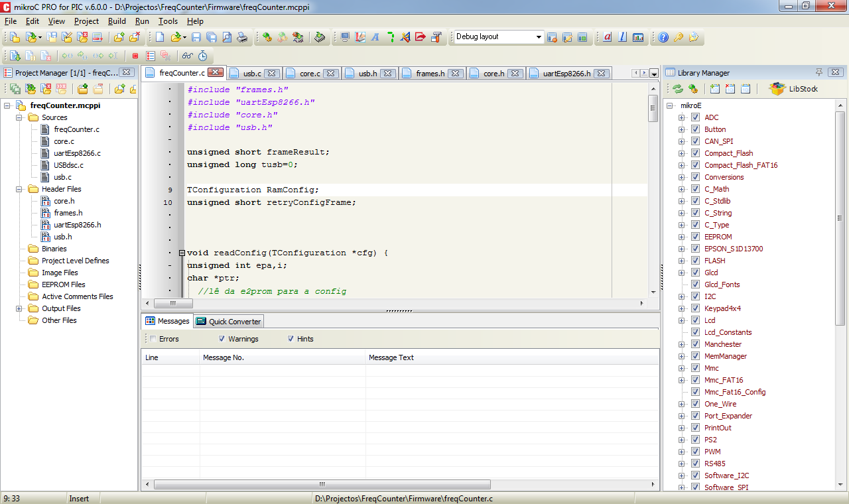849x504 pixels.
Task: Open Print Preview with magnifier page icon
Action: pyautogui.click(x=227, y=37)
